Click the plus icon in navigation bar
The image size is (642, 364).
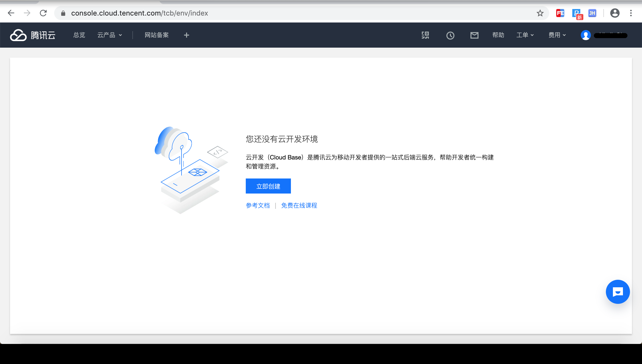(x=186, y=35)
